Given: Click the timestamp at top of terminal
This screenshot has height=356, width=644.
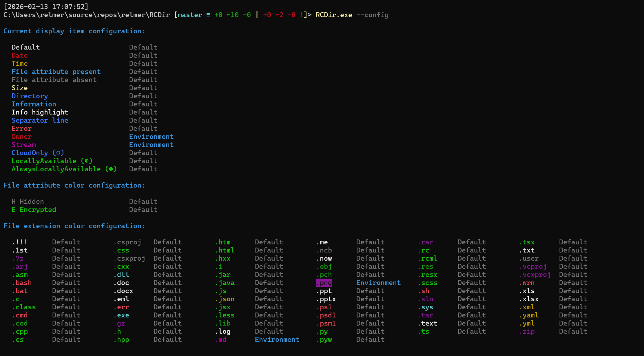Looking at the screenshot, I should (46, 6).
